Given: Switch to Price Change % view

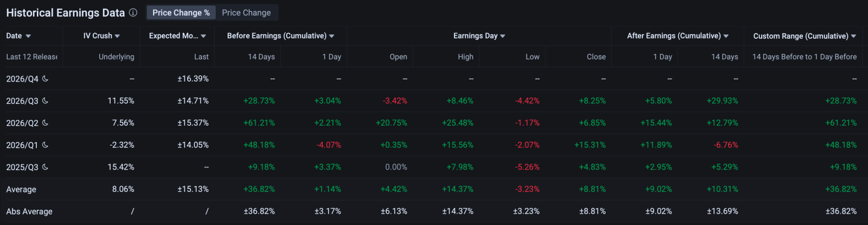Looking at the screenshot, I should click(181, 12).
